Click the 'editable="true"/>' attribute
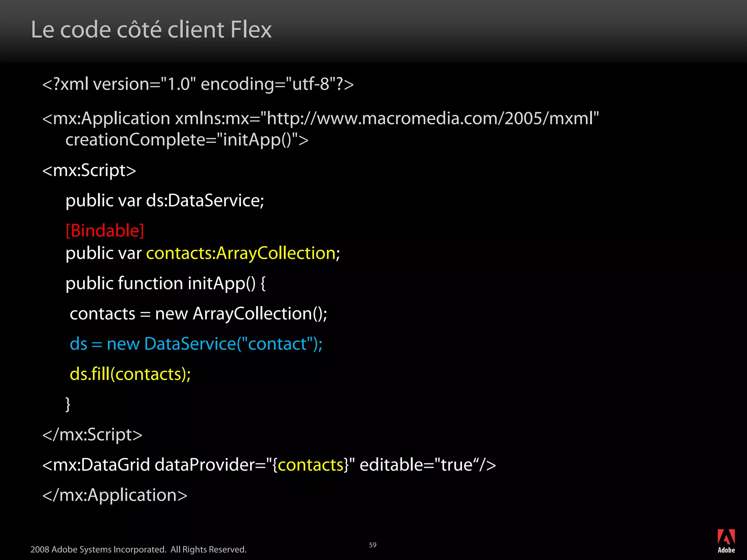This screenshot has width=747, height=560. (x=428, y=465)
